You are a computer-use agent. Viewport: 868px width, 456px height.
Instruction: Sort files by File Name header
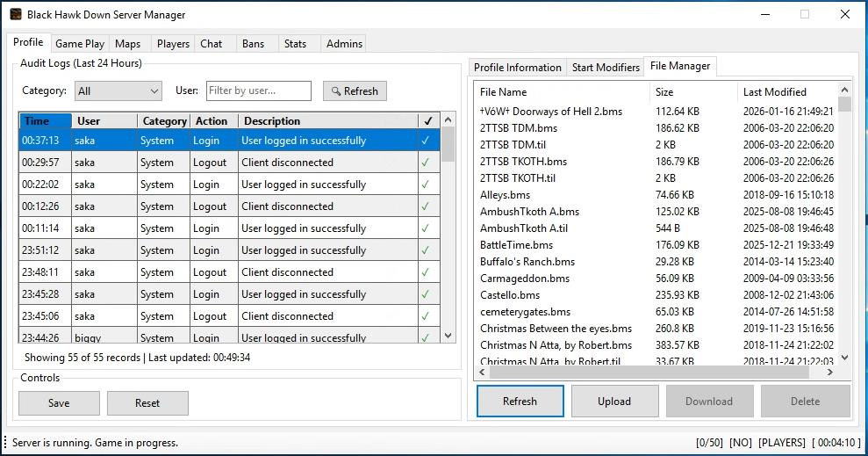click(x=562, y=92)
